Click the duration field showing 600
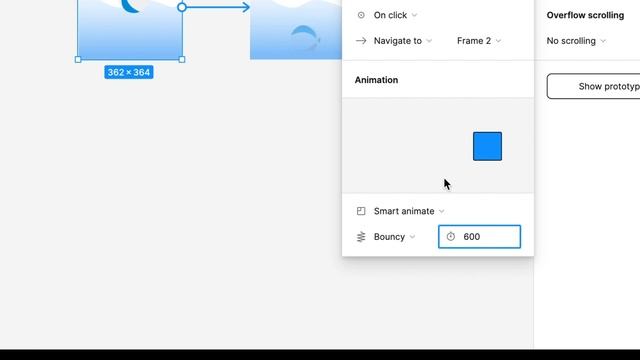640x360 pixels. tap(479, 237)
